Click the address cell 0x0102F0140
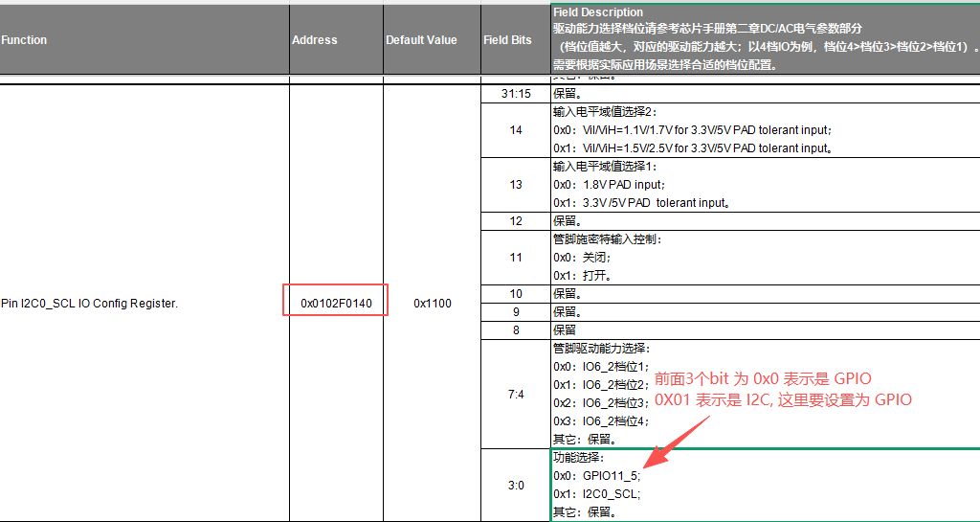Screen dimensions: 980x522 tap(336, 304)
